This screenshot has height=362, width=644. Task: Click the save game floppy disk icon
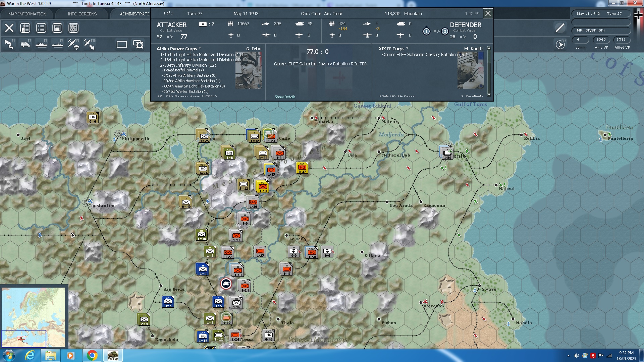57,28
